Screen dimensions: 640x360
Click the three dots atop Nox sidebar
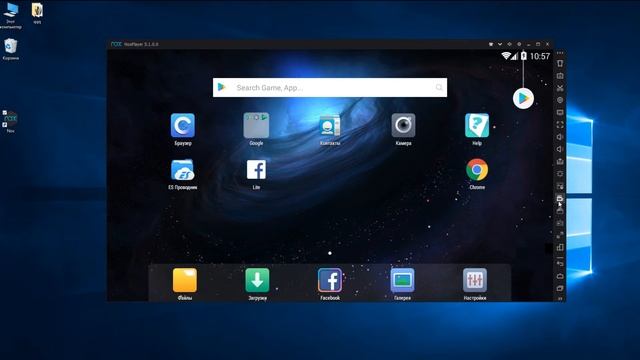pos(560,53)
